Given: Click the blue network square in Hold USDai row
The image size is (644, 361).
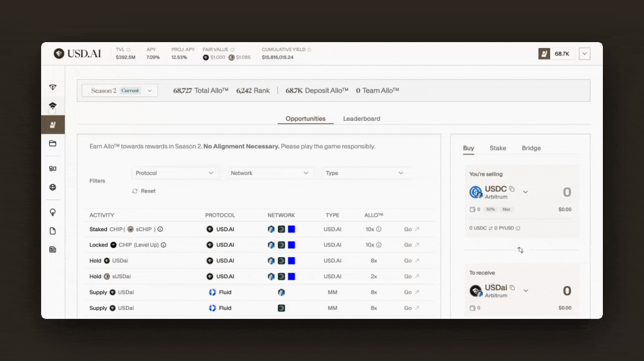Looking at the screenshot, I should click(x=291, y=261).
